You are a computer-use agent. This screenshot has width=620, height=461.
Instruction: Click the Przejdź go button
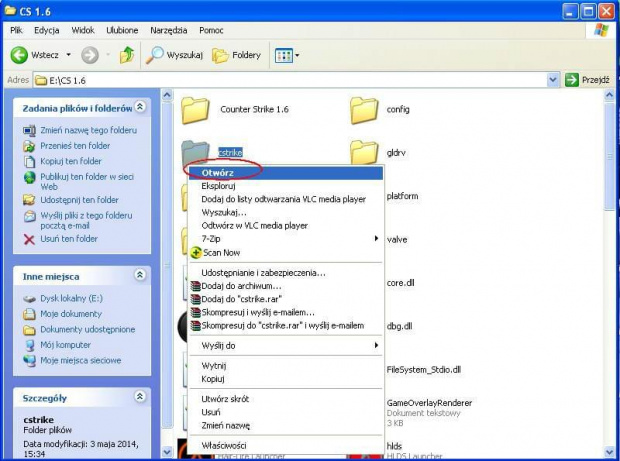[587, 80]
